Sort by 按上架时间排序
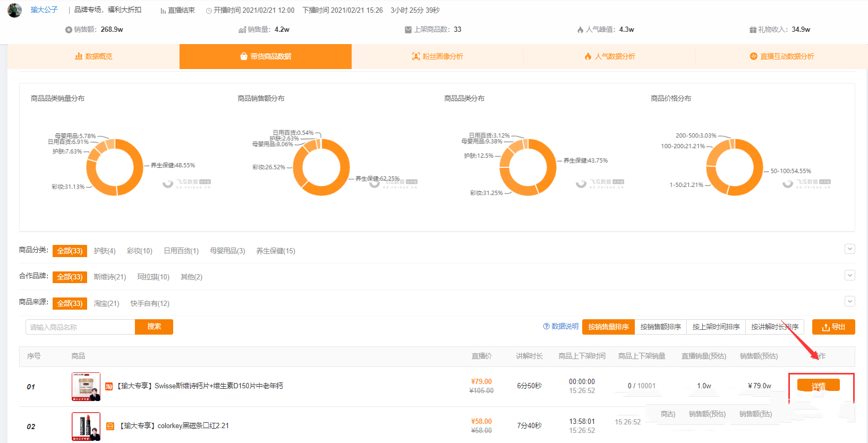Viewport: 868px width, 443px height. point(716,327)
